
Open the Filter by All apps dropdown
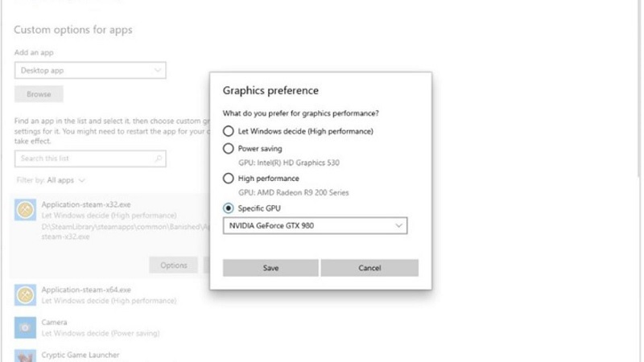[x=66, y=180]
